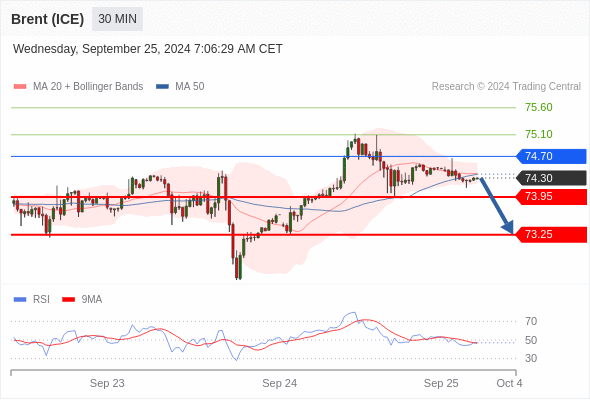Click the 75.10 resistance level label
590x400 pixels.
click(539, 134)
